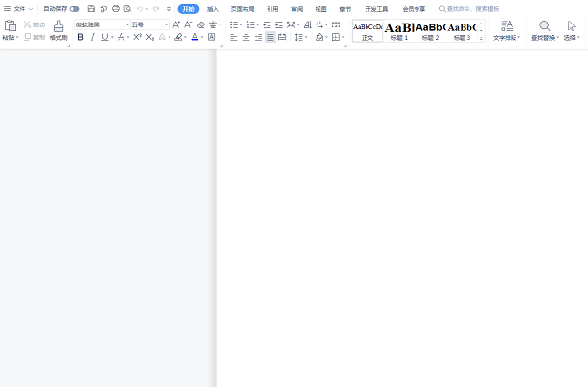Toggle justified alignment button
The width and height of the screenshot is (588, 387).
point(270,37)
